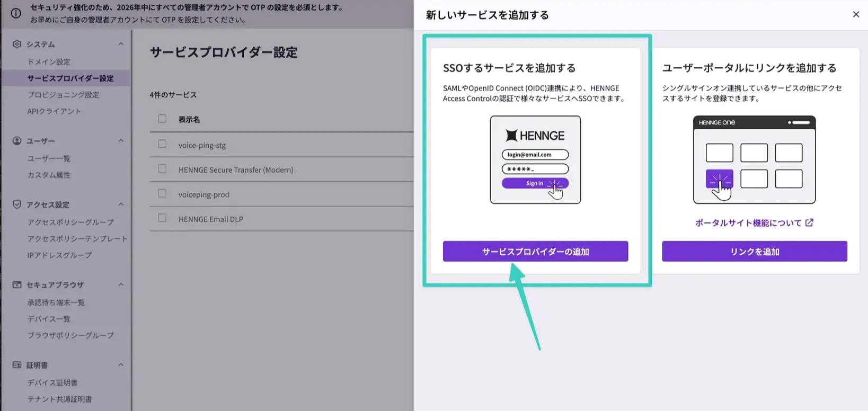This screenshot has height=411, width=868.
Task: Click the システム gear icon in sidebar
Action: coord(17,44)
